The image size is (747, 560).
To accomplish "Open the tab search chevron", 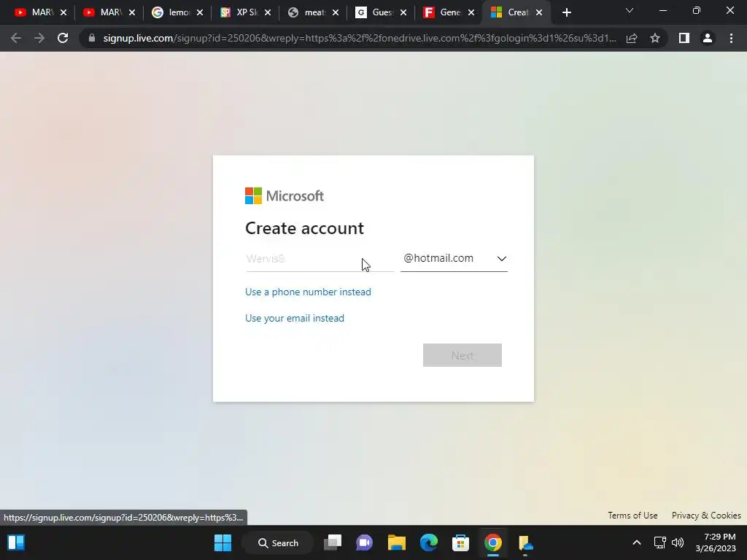I will [x=630, y=10].
